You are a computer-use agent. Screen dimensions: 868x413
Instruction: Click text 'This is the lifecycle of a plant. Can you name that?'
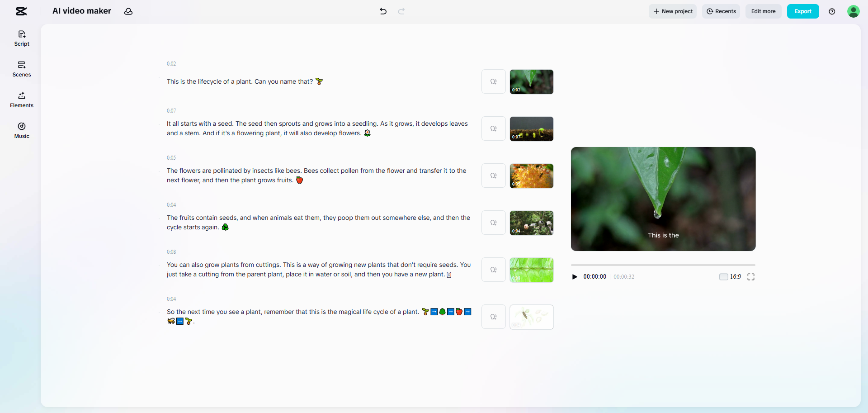pyautogui.click(x=240, y=82)
